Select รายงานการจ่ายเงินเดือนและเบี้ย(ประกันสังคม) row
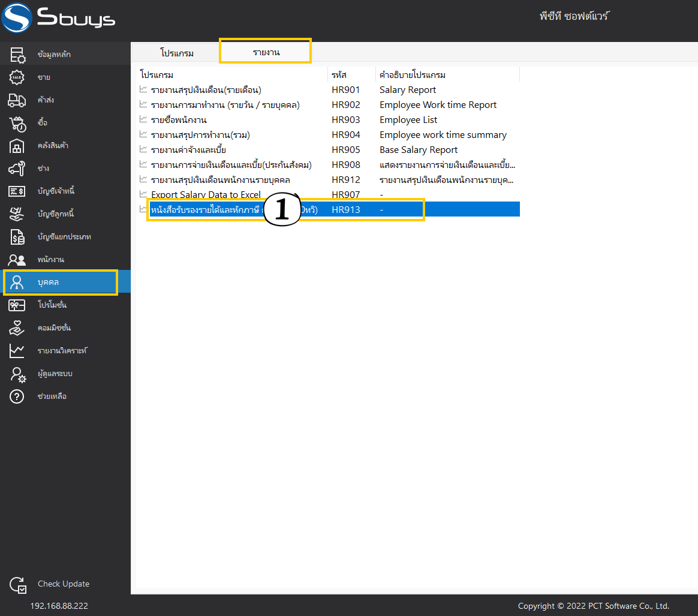 pyautogui.click(x=329, y=165)
